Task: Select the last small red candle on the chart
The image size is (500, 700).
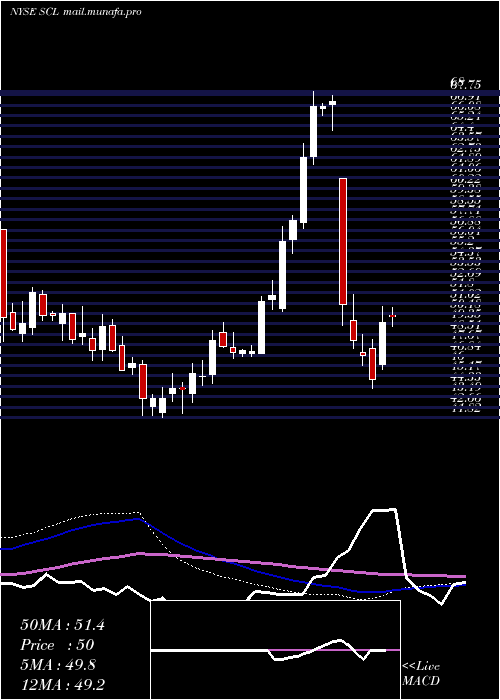Action: [x=392, y=316]
